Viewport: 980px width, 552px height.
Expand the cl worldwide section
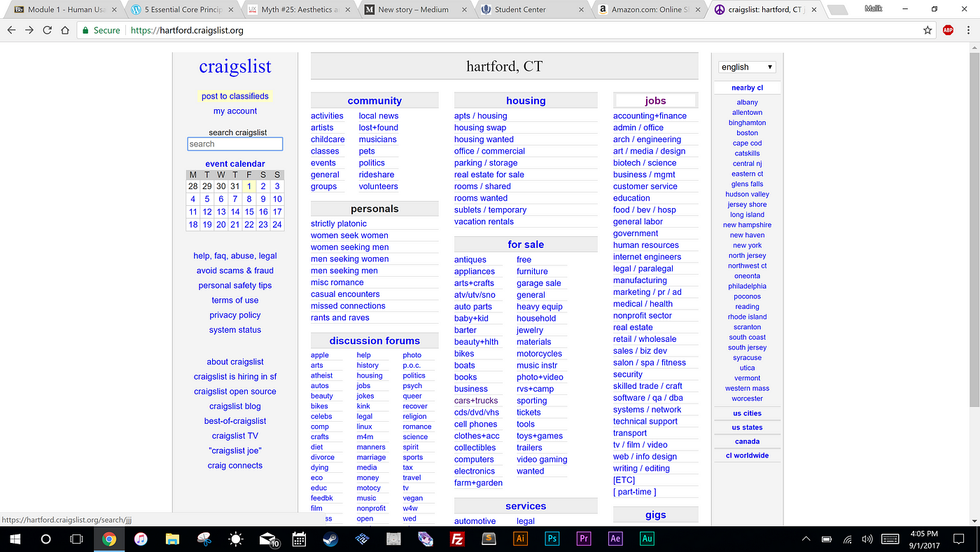[747, 455]
